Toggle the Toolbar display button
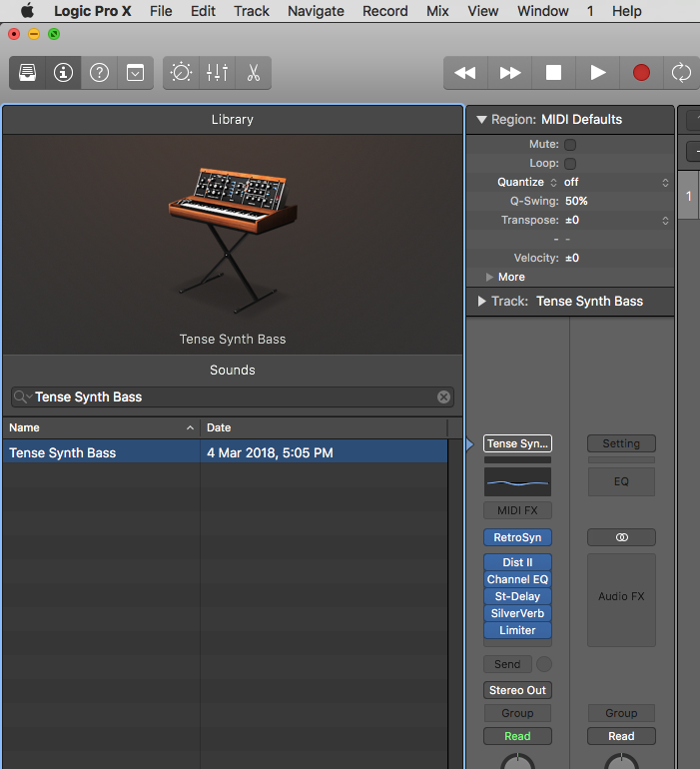Screen dimensions: 700x769 (135, 73)
